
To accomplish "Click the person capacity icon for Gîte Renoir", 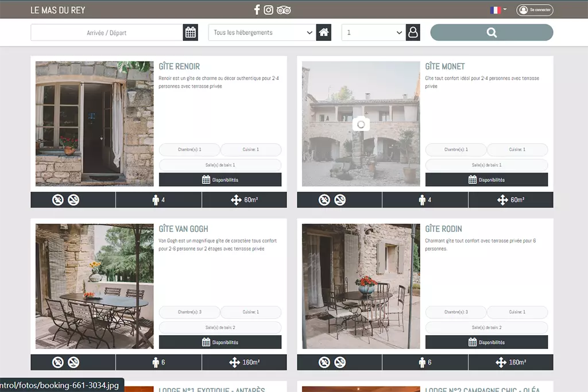I will (156, 200).
